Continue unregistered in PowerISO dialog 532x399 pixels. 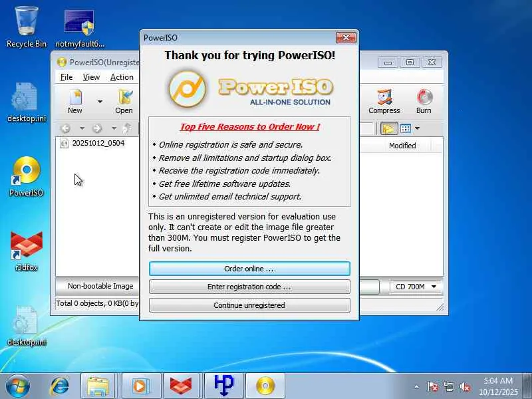(x=249, y=305)
